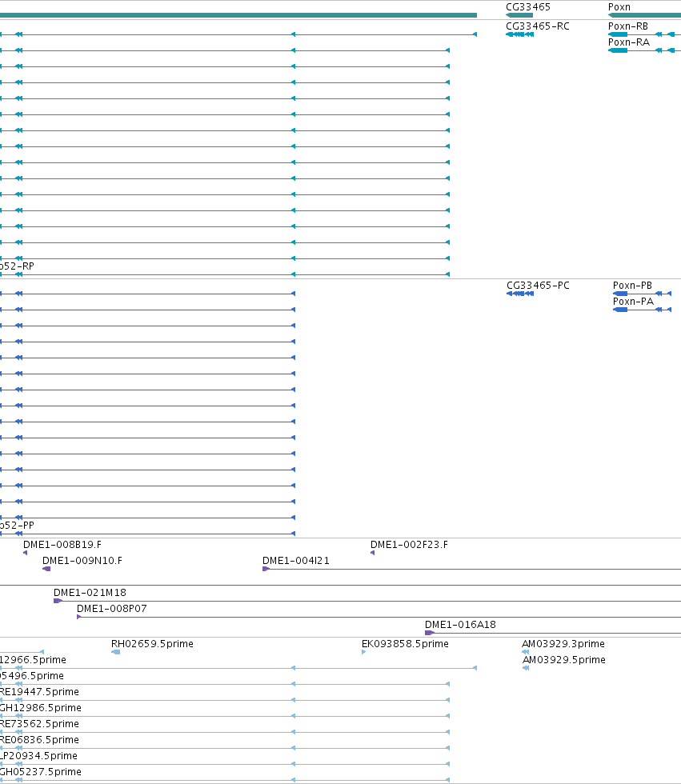Image resolution: width=681 pixels, height=784 pixels.
Task: Select the DME1-002F23.F arrow glyph
Action: pyautogui.click(x=372, y=553)
